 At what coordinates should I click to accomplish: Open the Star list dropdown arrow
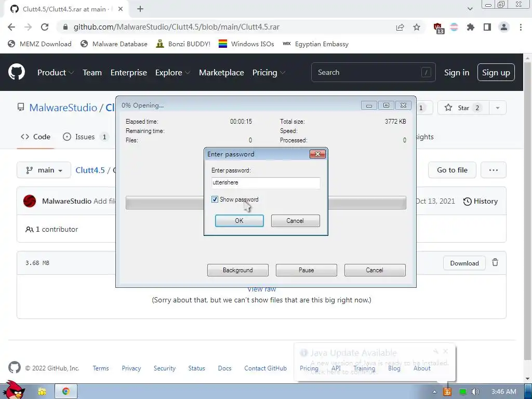pyautogui.click(x=497, y=108)
